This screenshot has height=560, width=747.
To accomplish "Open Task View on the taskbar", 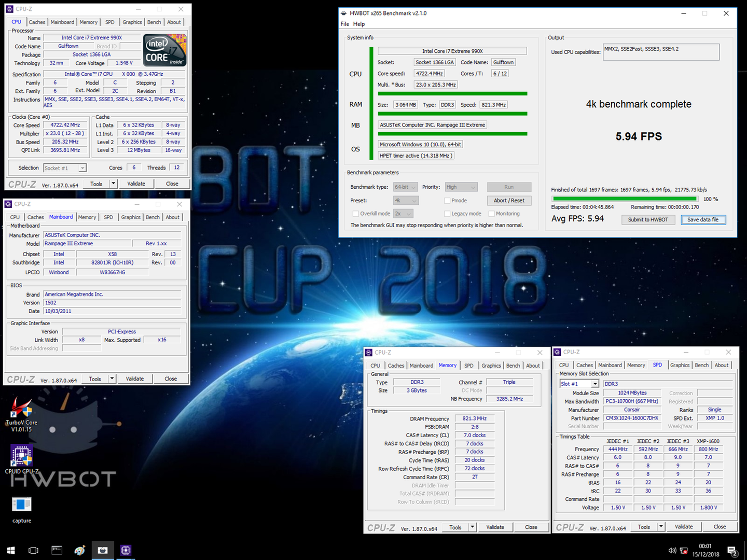I will pos(34,550).
